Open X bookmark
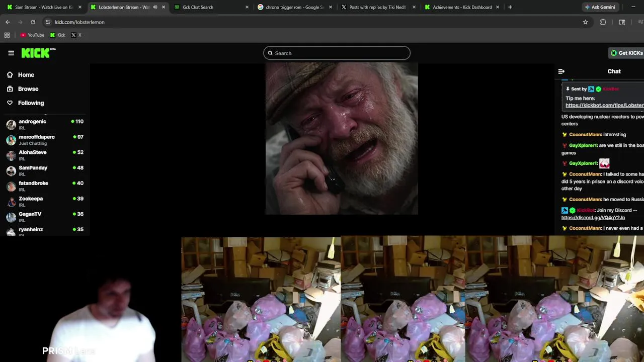 coord(76,35)
